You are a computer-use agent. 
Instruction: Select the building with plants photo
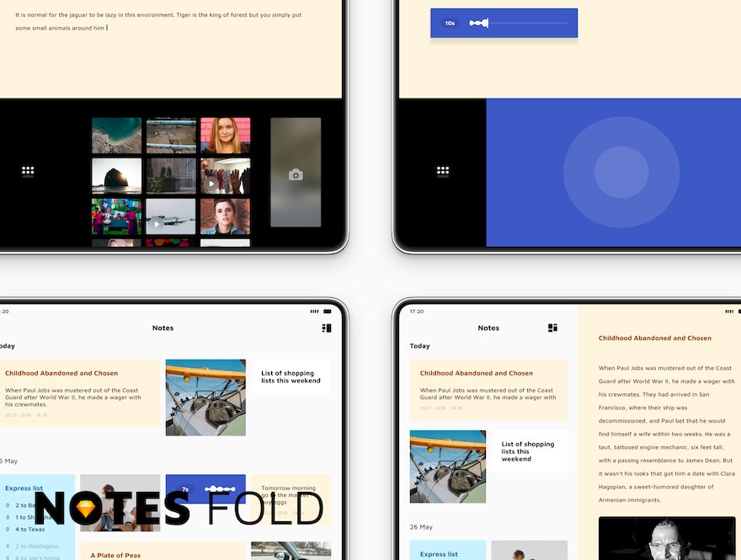pos(171,176)
